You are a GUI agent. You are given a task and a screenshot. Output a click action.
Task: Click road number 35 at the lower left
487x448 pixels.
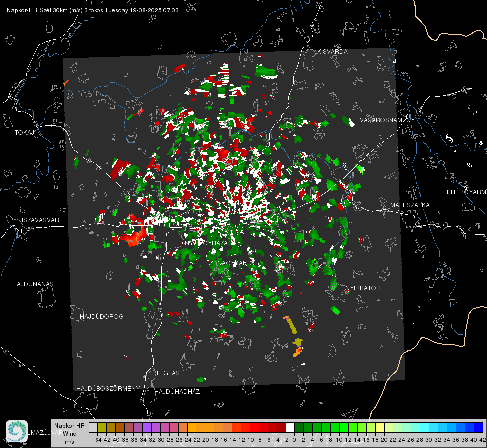point(6,352)
